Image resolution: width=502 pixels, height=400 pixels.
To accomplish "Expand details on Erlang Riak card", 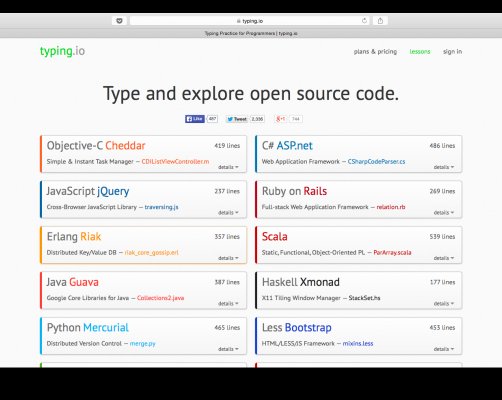I will click(228, 258).
